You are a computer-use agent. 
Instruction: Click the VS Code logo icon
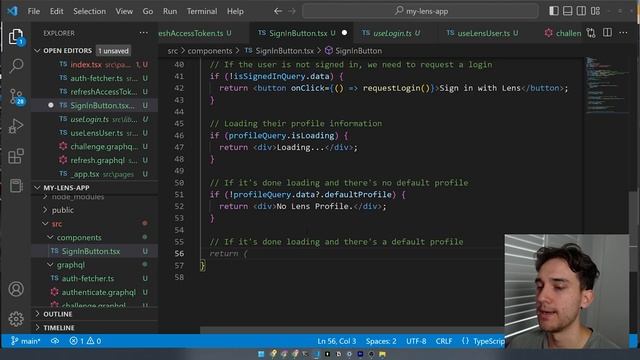point(13,11)
